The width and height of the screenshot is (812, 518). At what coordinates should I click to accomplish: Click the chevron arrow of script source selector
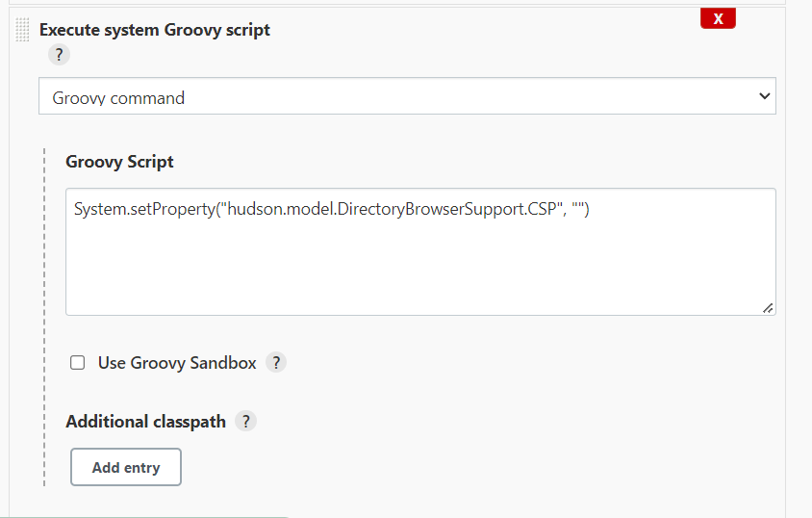pyautogui.click(x=764, y=96)
